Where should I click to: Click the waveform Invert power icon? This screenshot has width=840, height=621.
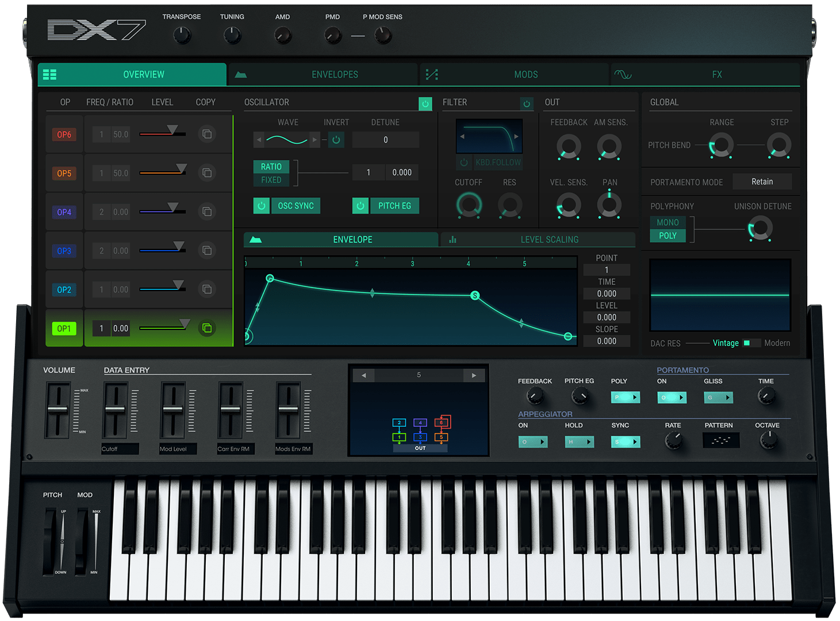click(x=336, y=140)
